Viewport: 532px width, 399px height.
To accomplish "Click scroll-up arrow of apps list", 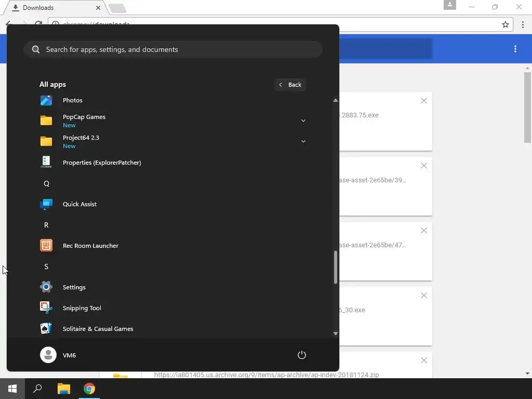I will click(x=335, y=100).
